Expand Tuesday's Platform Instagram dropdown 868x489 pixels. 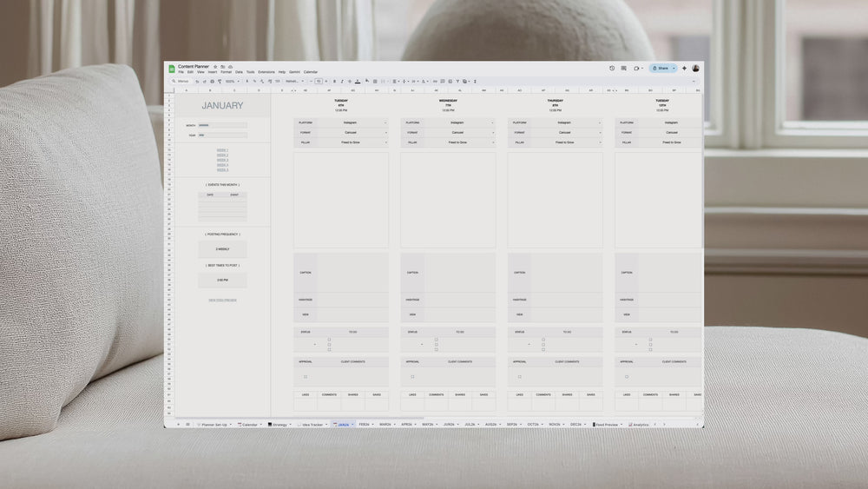(x=385, y=122)
